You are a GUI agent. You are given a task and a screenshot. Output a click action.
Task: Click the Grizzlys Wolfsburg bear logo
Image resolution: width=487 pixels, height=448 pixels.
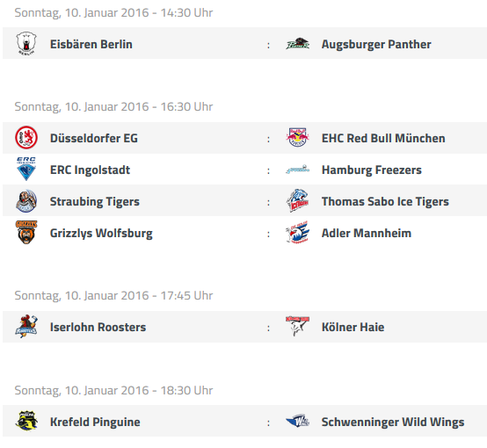[x=26, y=232]
